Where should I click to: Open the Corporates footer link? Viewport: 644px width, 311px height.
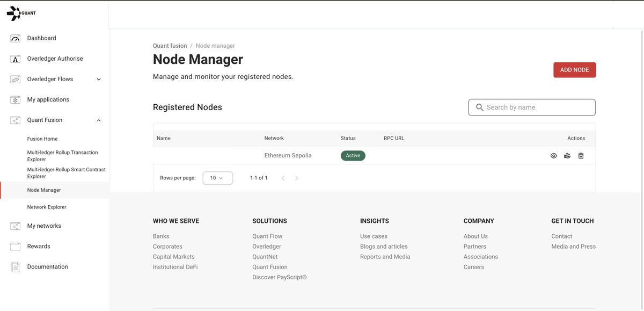coord(167,247)
